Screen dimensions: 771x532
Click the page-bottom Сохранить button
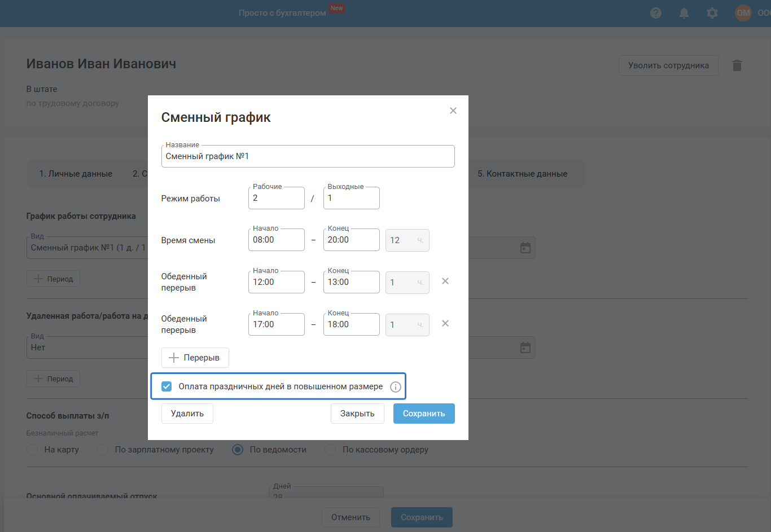(422, 517)
